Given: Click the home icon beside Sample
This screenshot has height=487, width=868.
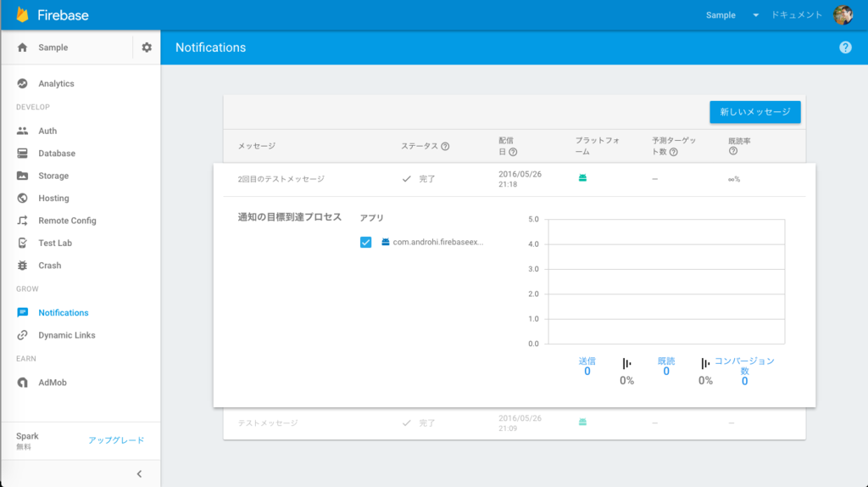Looking at the screenshot, I should [22, 48].
